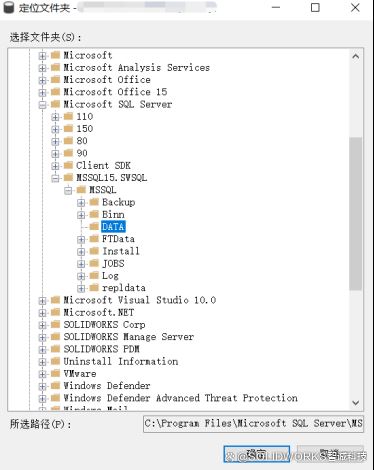Collapse the MSSQL15.SVSQL node
Screen dimensions: 374x470
tap(55, 178)
